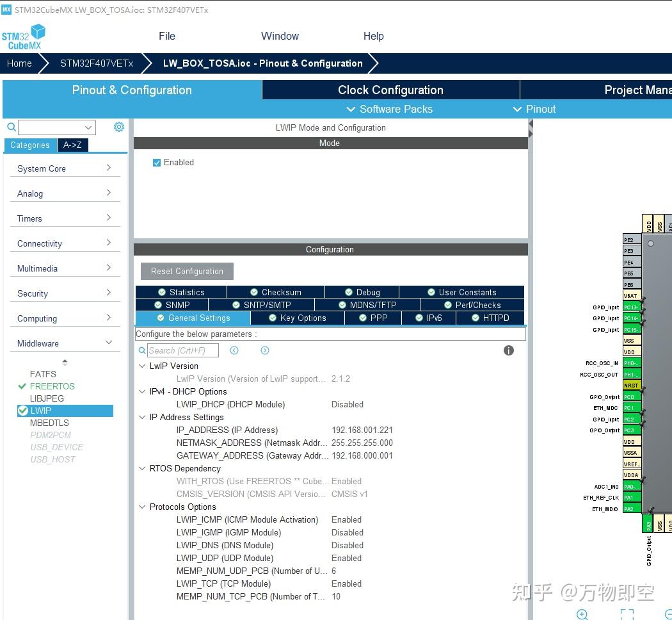Go back via the Home breadcrumb link
The height and width of the screenshot is (620, 672).
[x=19, y=63]
